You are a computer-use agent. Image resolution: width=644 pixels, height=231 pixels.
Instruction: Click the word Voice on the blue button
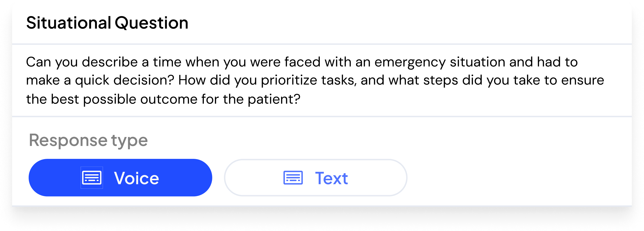click(x=136, y=178)
